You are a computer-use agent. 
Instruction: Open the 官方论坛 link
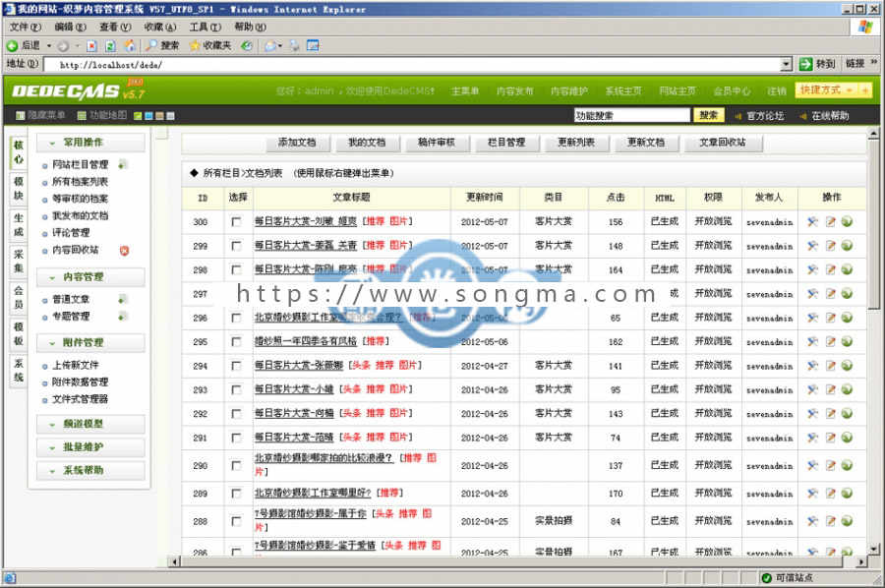click(x=765, y=116)
